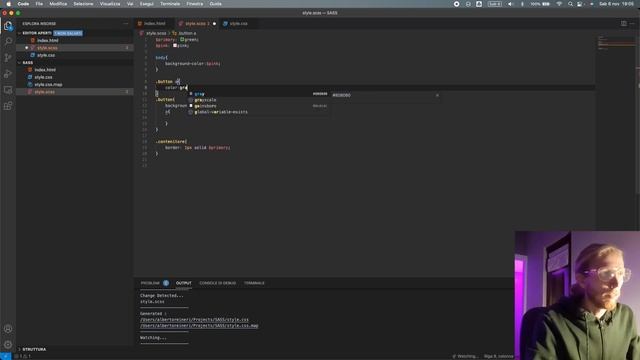Open the Run and Debug view
The image size is (640, 360).
8,74
